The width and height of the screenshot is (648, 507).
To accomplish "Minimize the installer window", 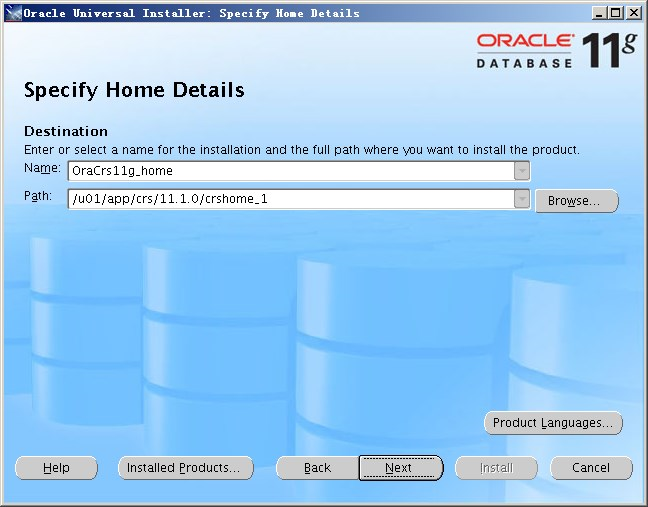I will [599, 13].
